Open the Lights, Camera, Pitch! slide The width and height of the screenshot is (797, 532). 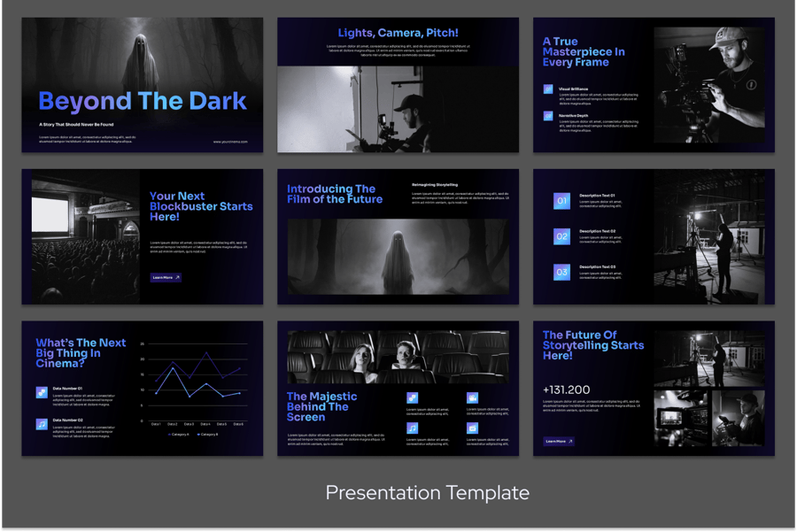click(x=398, y=85)
